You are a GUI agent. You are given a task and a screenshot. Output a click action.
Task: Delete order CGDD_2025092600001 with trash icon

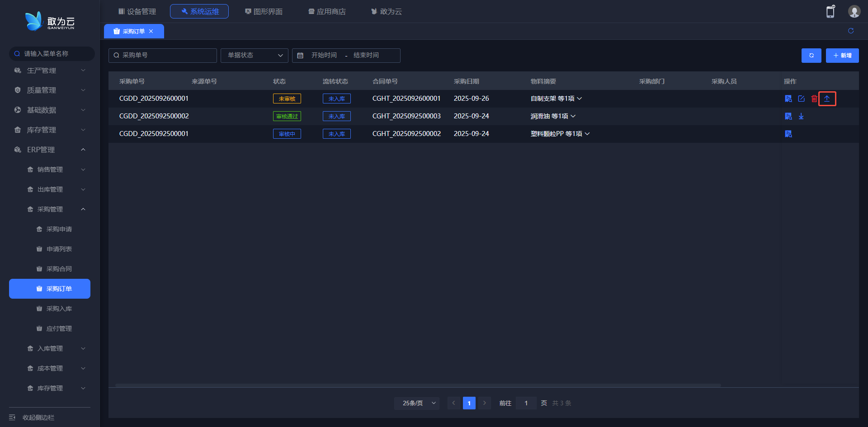tap(814, 99)
